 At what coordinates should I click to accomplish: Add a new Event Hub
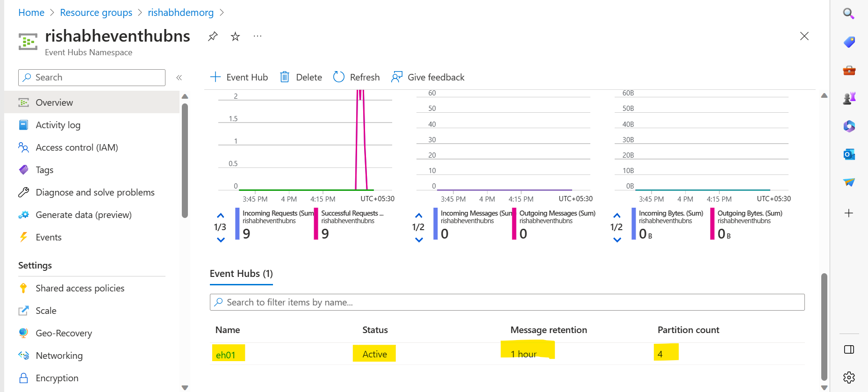pyautogui.click(x=239, y=77)
